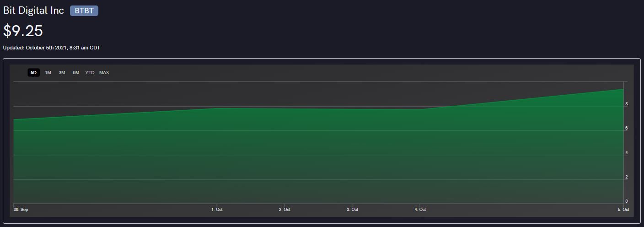Click the 2. Oct axis tick
Screen dimensions: 644x227
pyautogui.click(x=284, y=210)
